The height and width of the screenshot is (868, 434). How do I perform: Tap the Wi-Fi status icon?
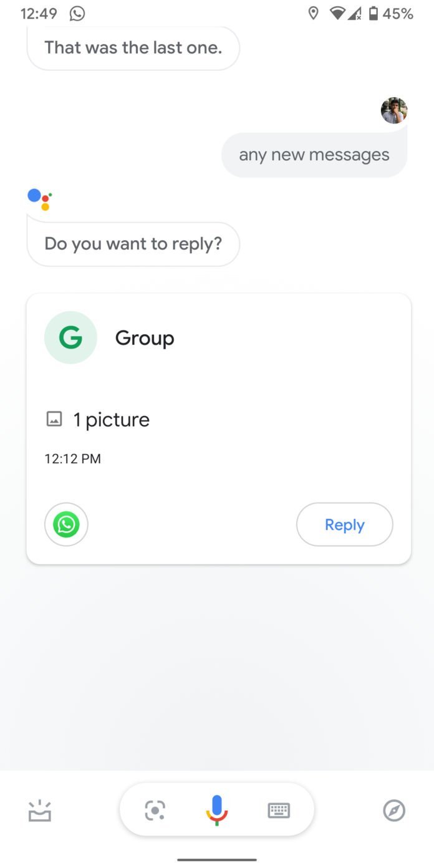[x=337, y=13]
